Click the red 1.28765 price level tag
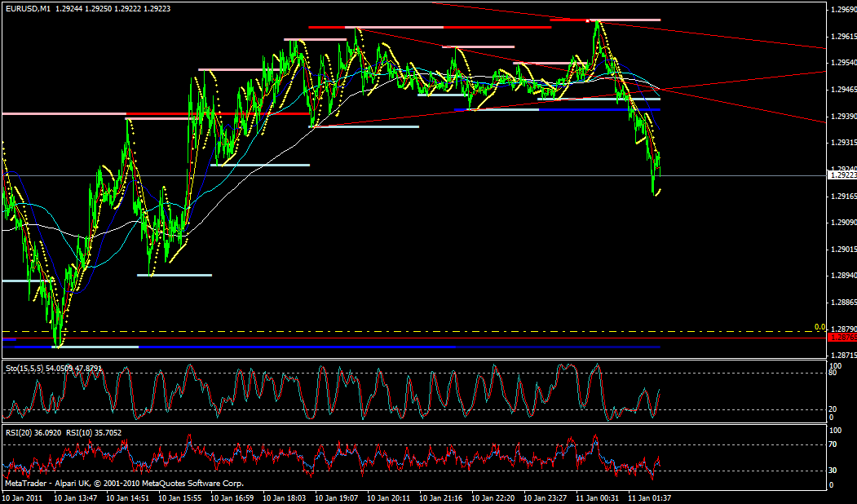This screenshot has width=857, height=504. pos(841,337)
